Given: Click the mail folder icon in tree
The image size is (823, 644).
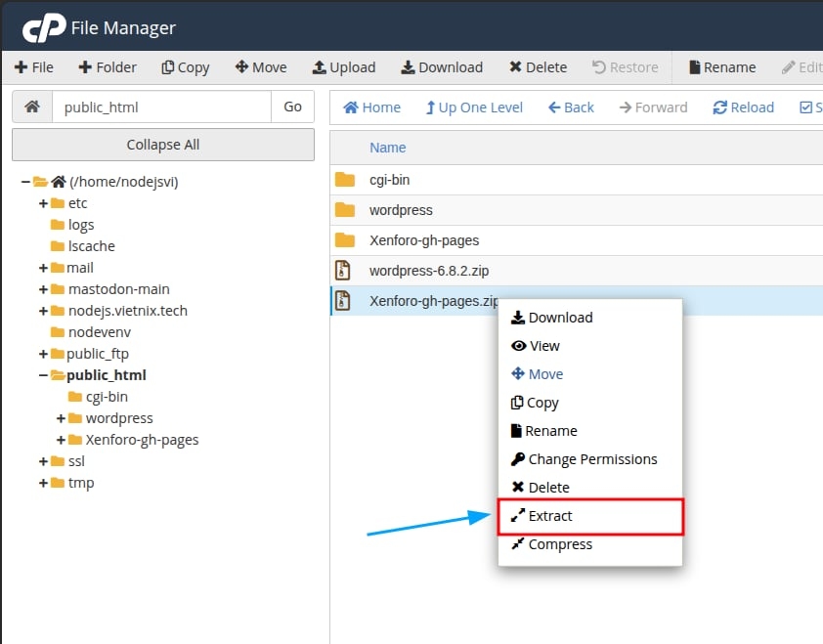Looking at the screenshot, I should point(58,268).
